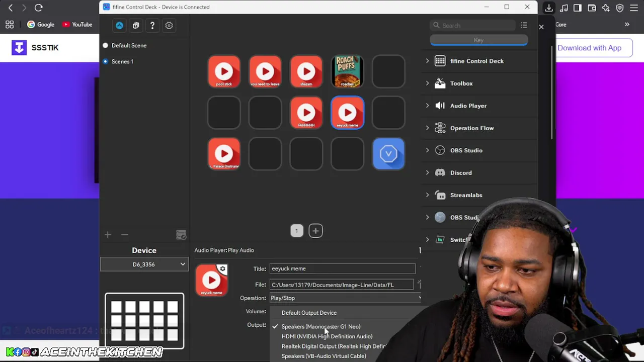Select the Roach Puffs image key

(x=348, y=71)
